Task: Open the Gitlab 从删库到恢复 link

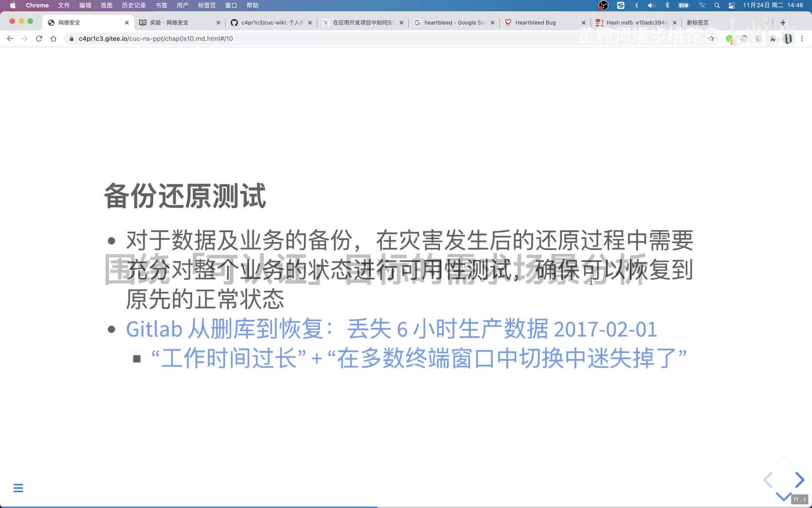Action: click(x=391, y=329)
